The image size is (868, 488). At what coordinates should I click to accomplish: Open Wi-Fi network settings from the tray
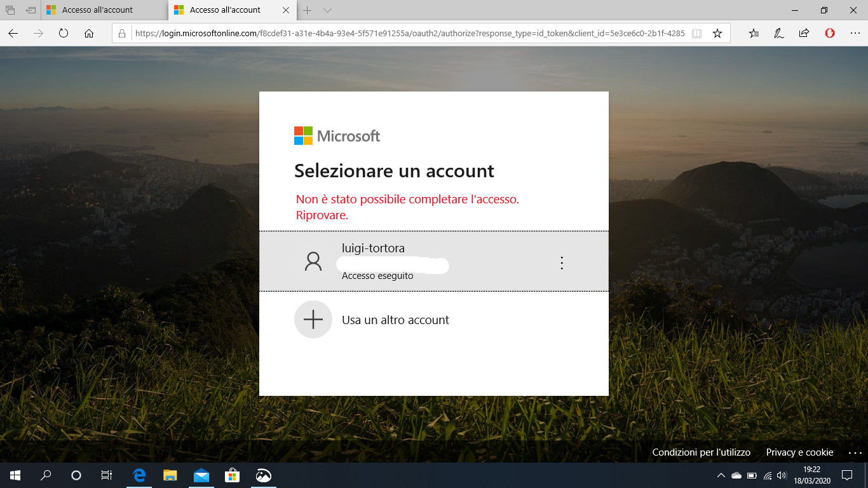click(768, 475)
